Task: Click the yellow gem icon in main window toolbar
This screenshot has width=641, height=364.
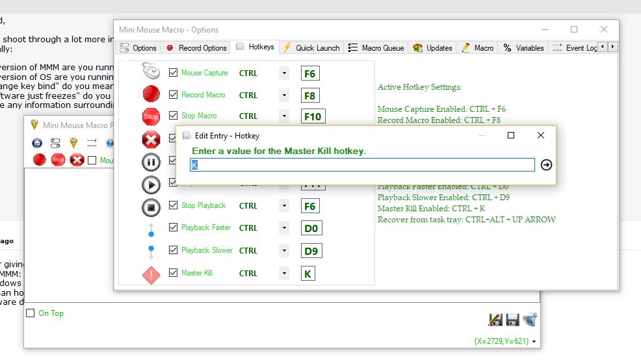Action: [73, 142]
